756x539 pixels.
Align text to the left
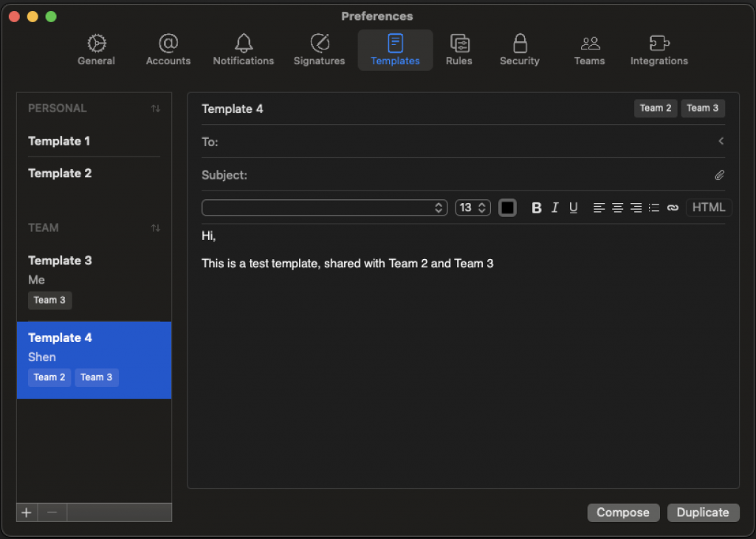click(599, 208)
